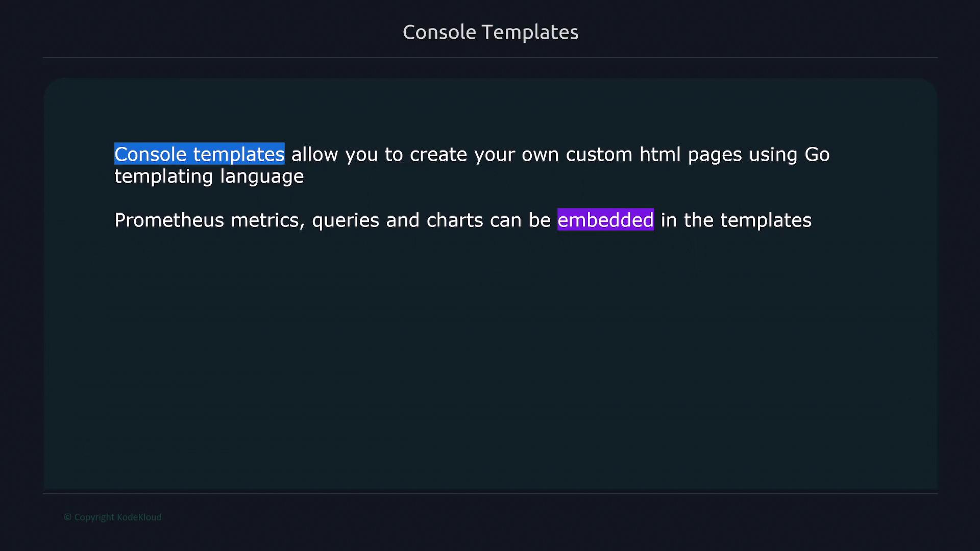Viewport: 980px width, 551px height.
Task: Click the word "queries"
Action: (346, 220)
